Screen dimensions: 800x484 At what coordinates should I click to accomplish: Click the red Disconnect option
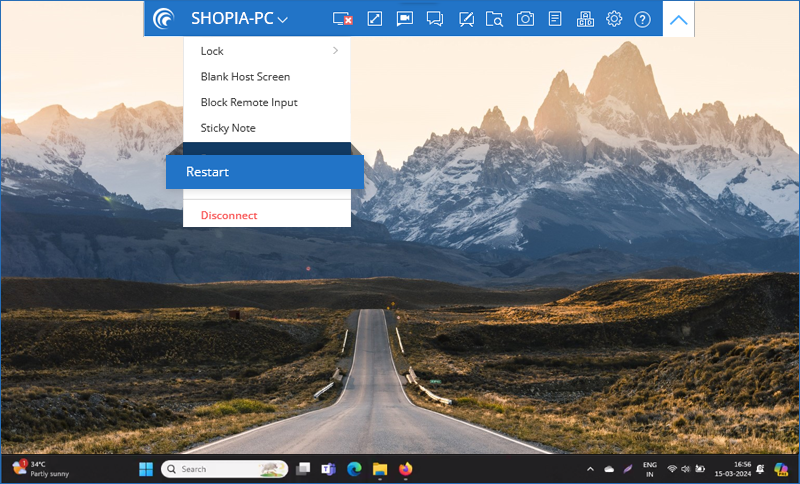[229, 215]
